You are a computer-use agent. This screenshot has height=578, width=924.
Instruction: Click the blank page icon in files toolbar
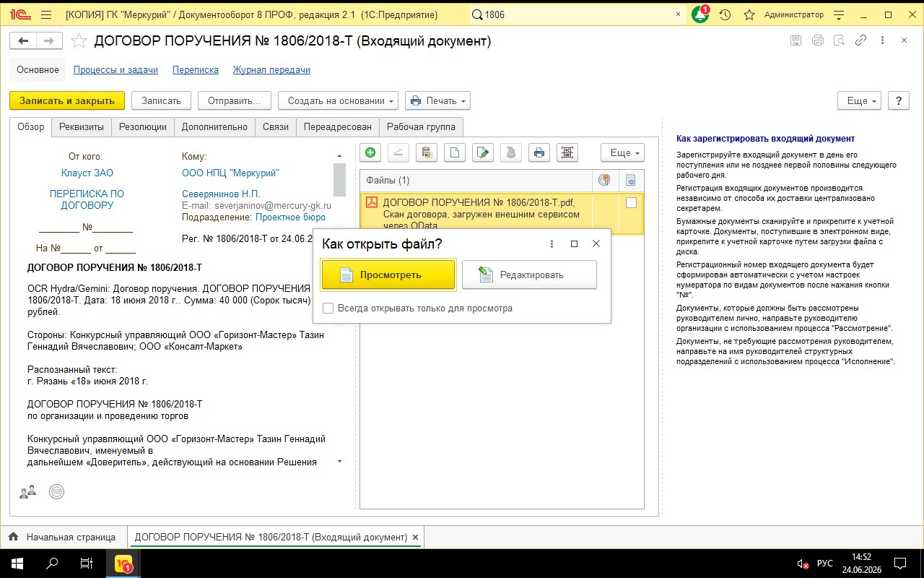click(454, 152)
